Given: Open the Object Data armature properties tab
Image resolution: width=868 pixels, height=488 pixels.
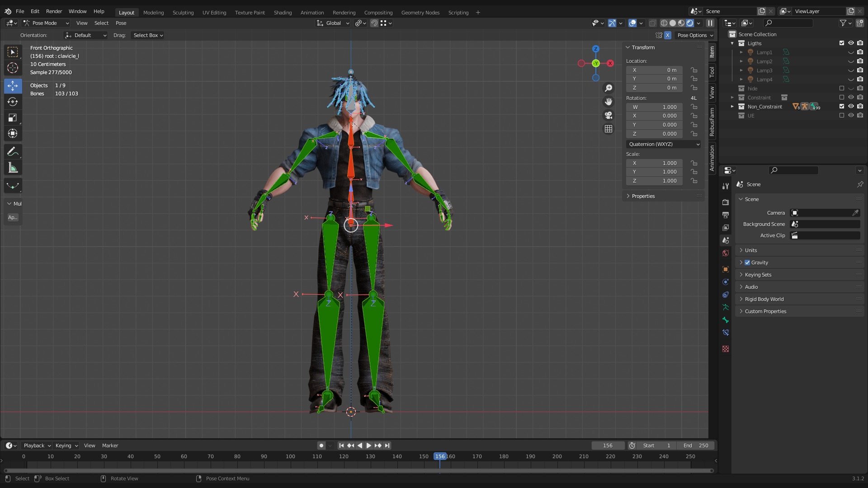Looking at the screenshot, I should 726,307.
